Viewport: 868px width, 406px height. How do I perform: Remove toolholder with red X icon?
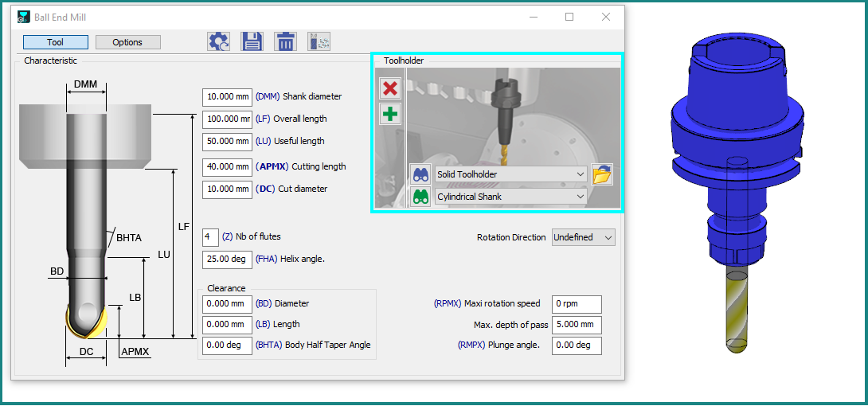[x=390, y=88]
